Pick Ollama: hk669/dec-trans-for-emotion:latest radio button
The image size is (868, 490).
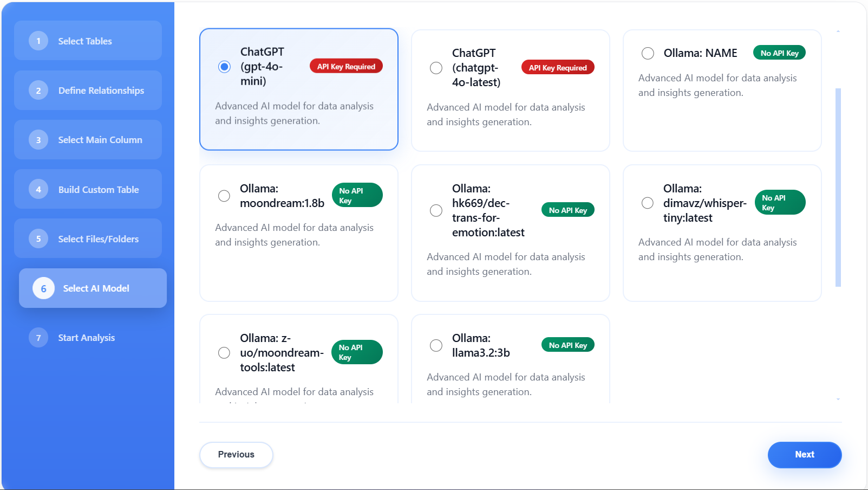[x=436, y=210]
